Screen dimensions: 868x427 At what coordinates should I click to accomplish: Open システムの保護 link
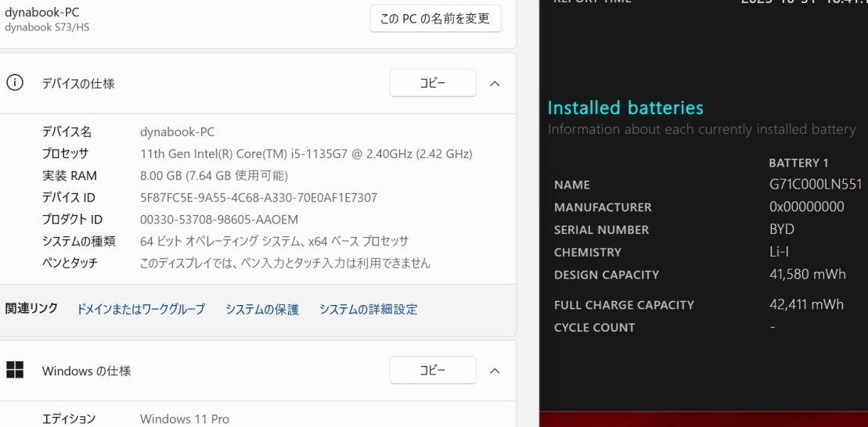[262, 309]
